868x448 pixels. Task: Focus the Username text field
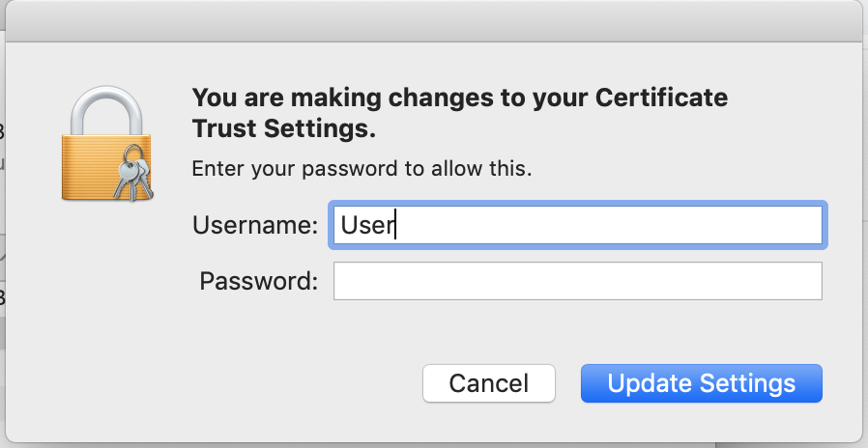580,225
